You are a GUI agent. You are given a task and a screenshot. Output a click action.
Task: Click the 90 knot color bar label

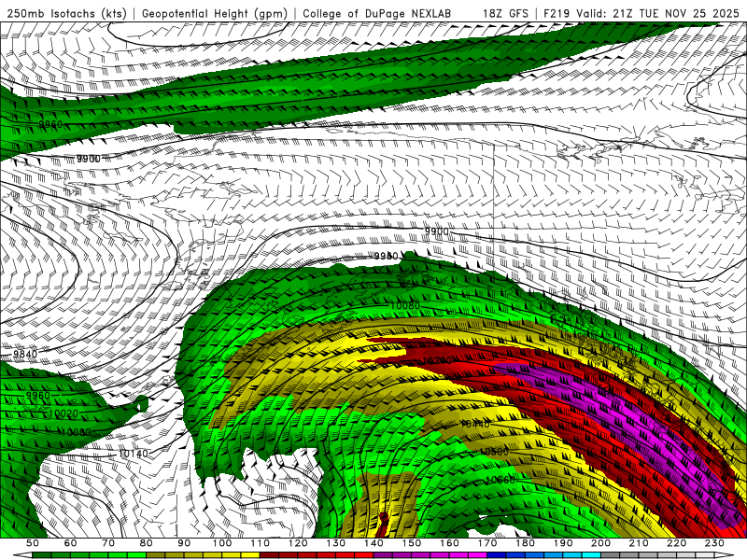(184, 543)
